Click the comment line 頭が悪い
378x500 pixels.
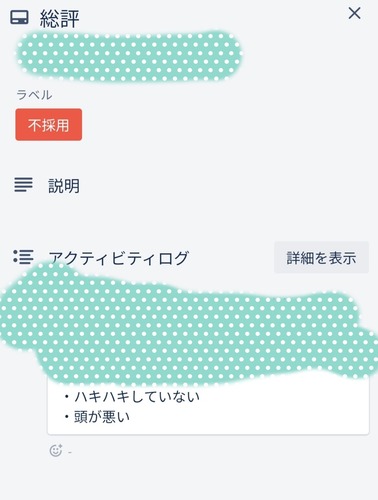[x=102, y=417]
